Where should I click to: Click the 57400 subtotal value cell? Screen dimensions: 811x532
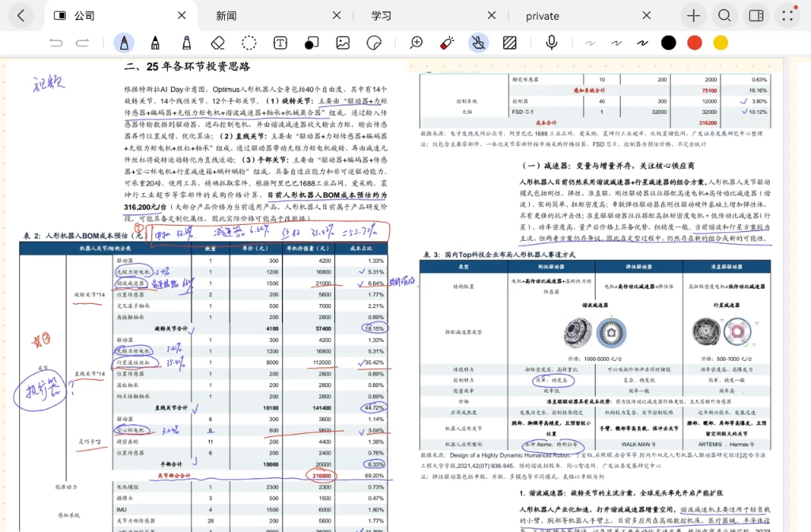tap(323, 329)
